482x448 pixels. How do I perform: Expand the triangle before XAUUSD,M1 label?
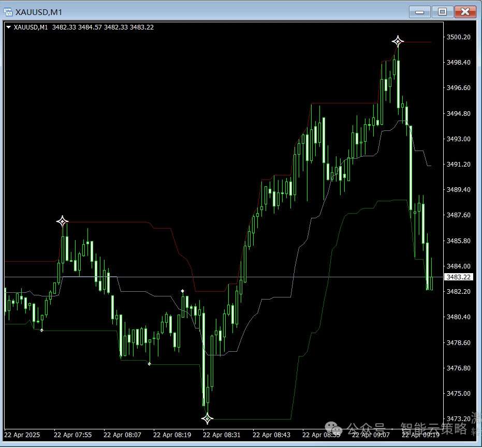9,27
